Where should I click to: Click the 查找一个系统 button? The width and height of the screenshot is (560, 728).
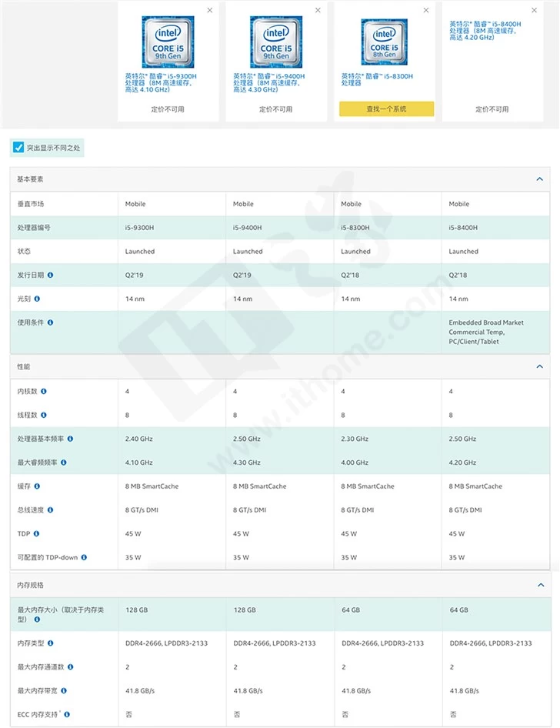386,109
